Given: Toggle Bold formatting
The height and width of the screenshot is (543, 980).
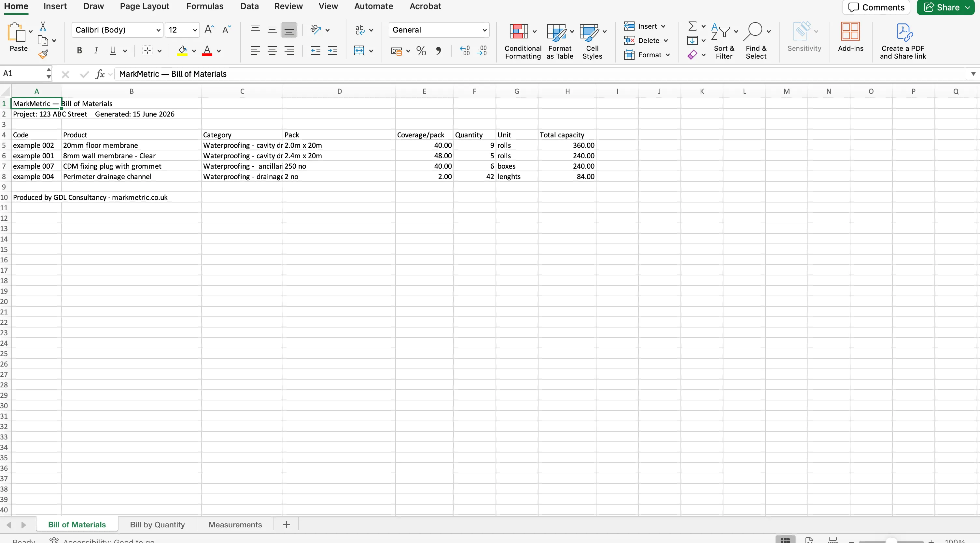Looking at the screenshot, I should (x=79, y=50).
